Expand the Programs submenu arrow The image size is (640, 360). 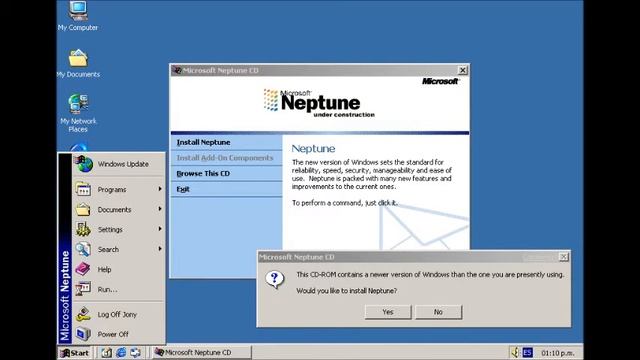(160, 189)
